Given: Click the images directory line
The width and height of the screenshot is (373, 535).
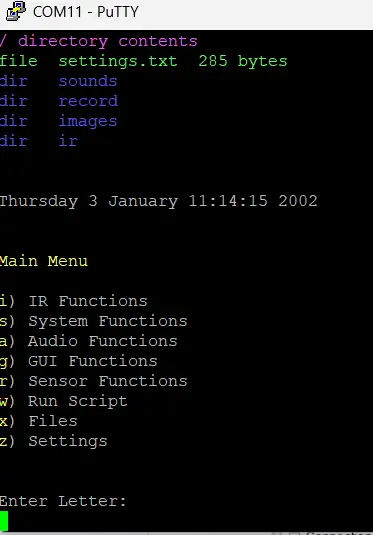Looking at the screenshot, I should tap(58, 121).
